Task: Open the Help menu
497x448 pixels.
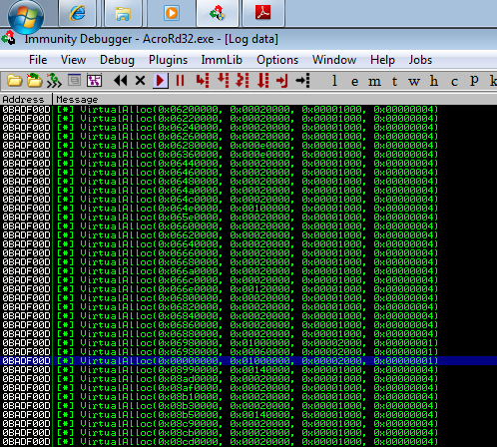Action: click(x=382, y=60)
